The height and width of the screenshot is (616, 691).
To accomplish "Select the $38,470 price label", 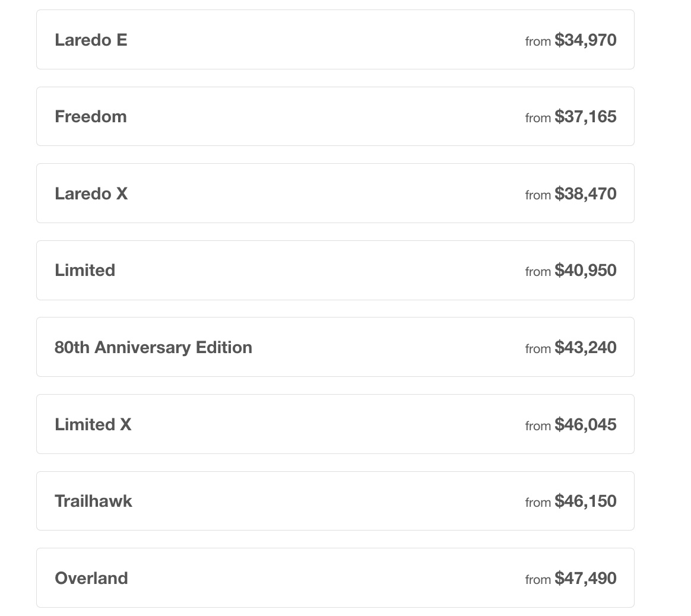I will point(585,193).
